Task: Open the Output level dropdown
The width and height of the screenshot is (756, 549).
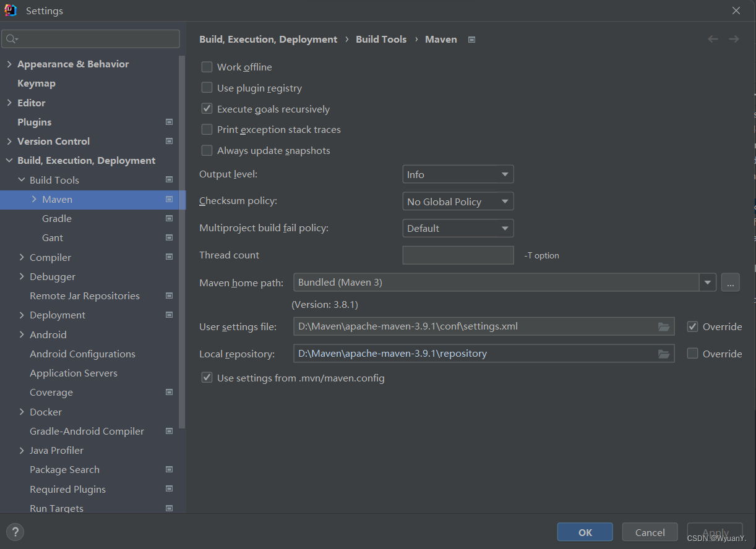Action: click(x=458, y=174)
